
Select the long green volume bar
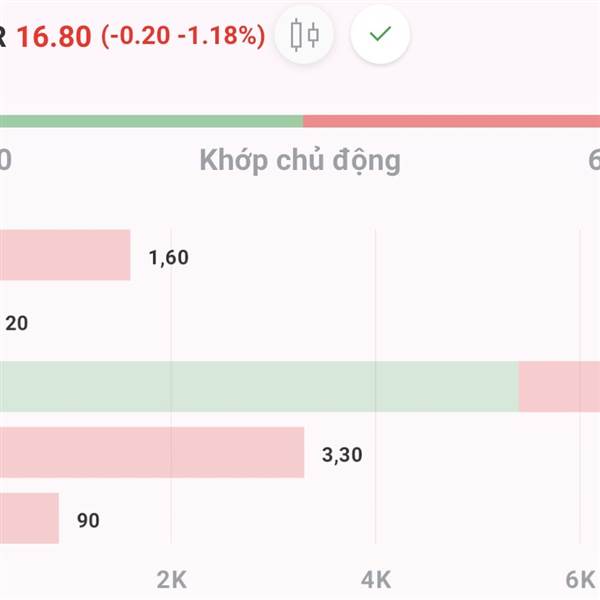[x=259, y=386]
